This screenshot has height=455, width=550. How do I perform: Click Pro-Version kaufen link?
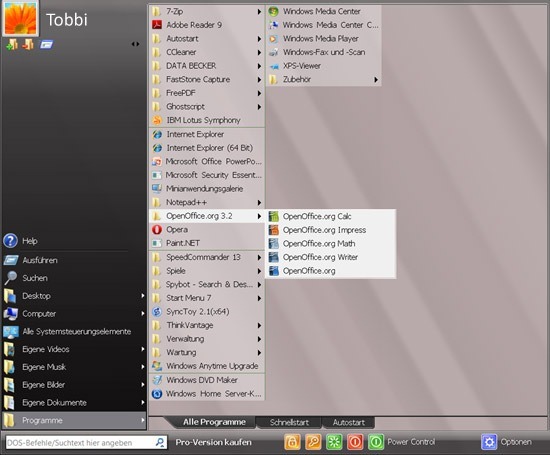tap(213, 442)
